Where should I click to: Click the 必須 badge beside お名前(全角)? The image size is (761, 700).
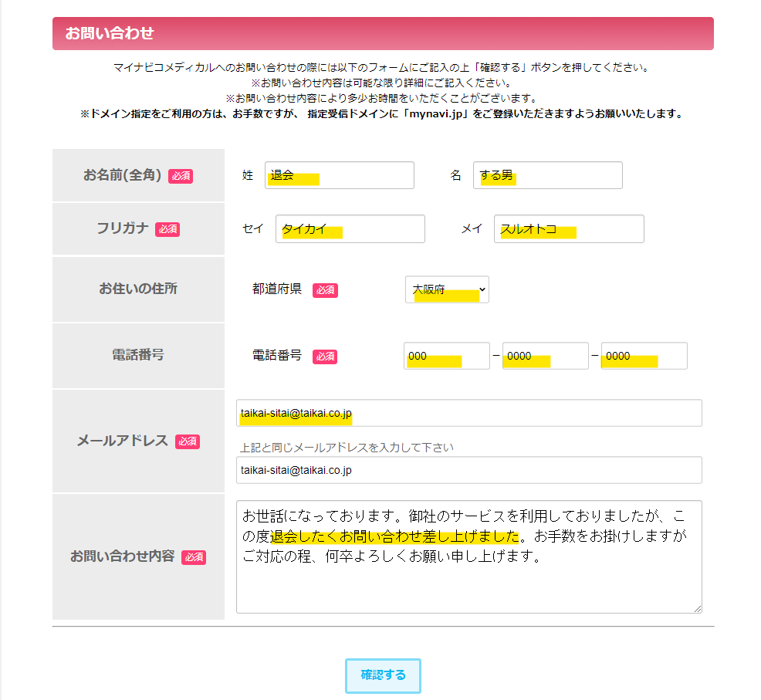click(181, 176)
